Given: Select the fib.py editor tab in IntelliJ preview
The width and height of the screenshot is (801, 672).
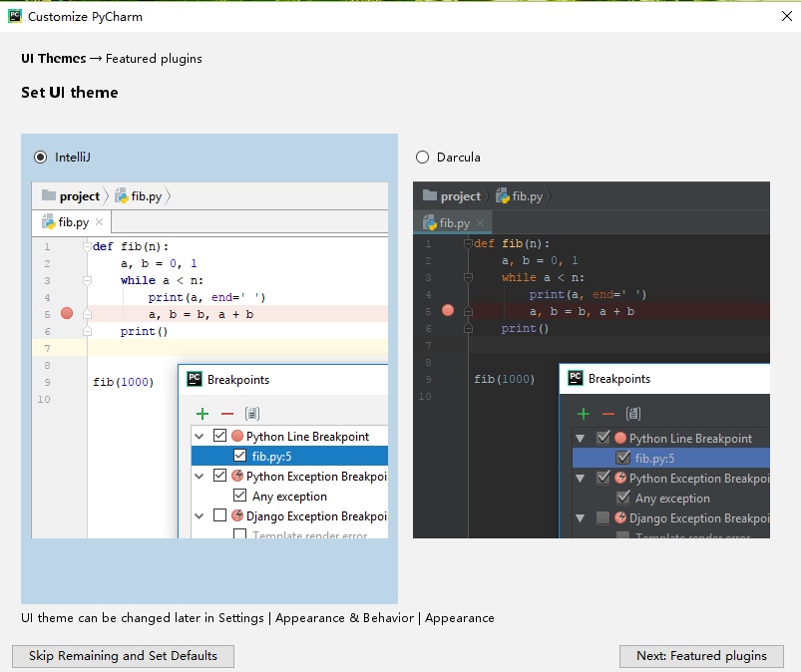Looking at the screenshot, I should point(72,222).
